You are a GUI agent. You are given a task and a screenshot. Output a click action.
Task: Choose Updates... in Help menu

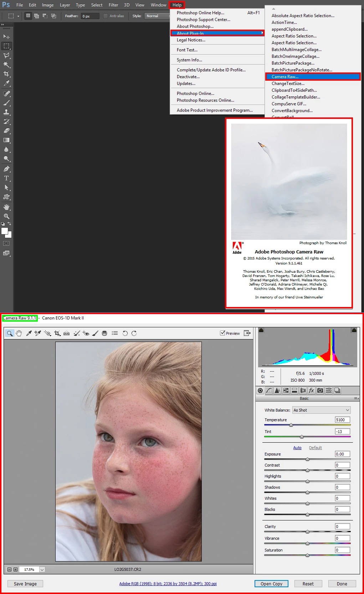tap(186, 84)
